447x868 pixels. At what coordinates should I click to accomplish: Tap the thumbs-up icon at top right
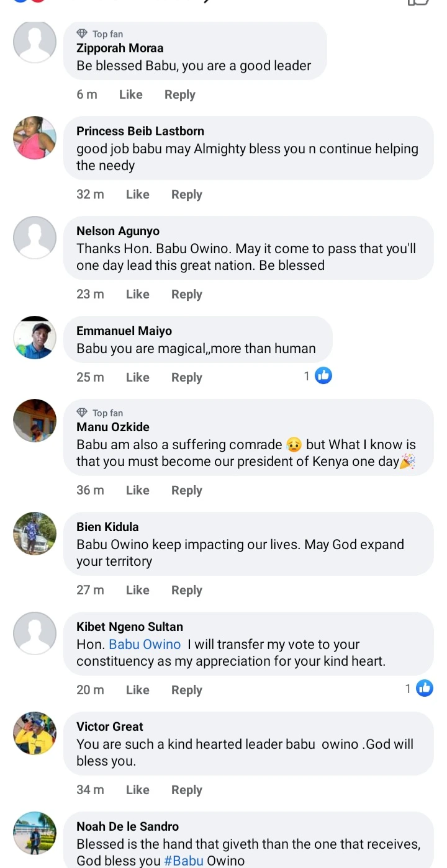[x=418, y=2]
